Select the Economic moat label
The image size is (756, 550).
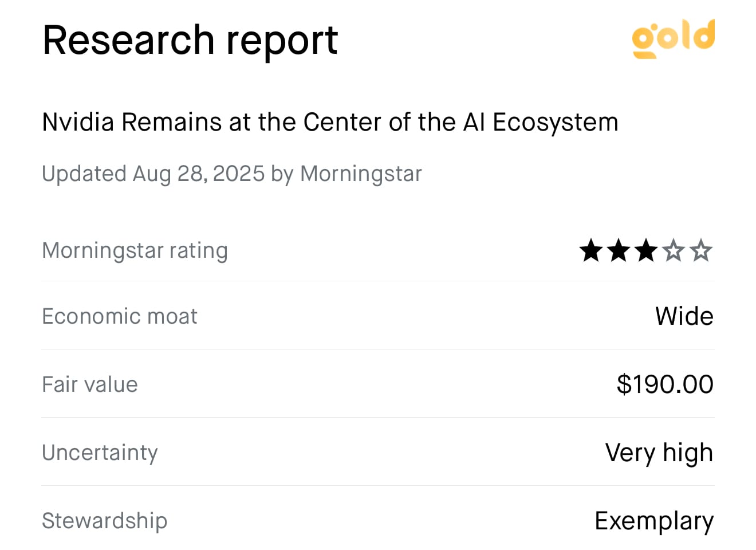[120, 316]
